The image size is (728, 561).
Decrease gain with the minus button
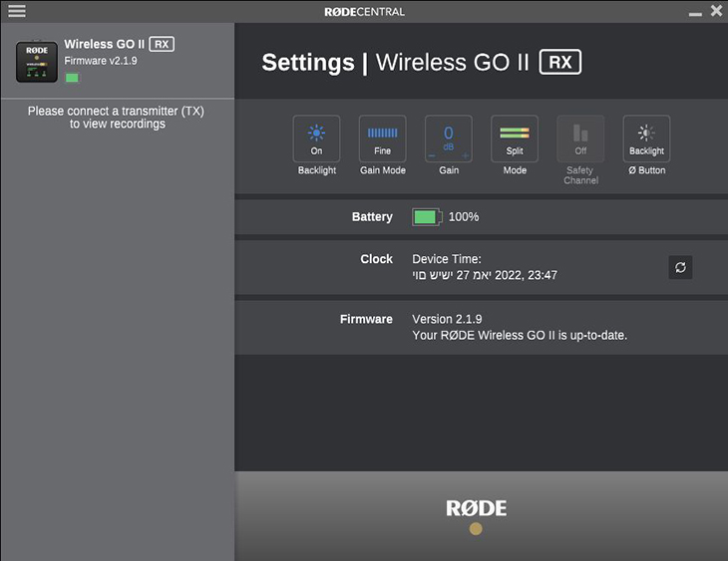click(432, 155)
